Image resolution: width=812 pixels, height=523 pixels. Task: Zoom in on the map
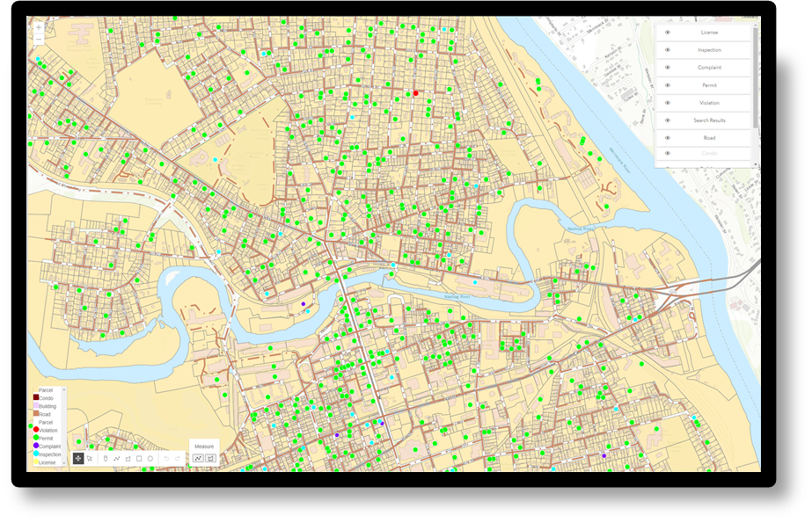tap(39, 27)
